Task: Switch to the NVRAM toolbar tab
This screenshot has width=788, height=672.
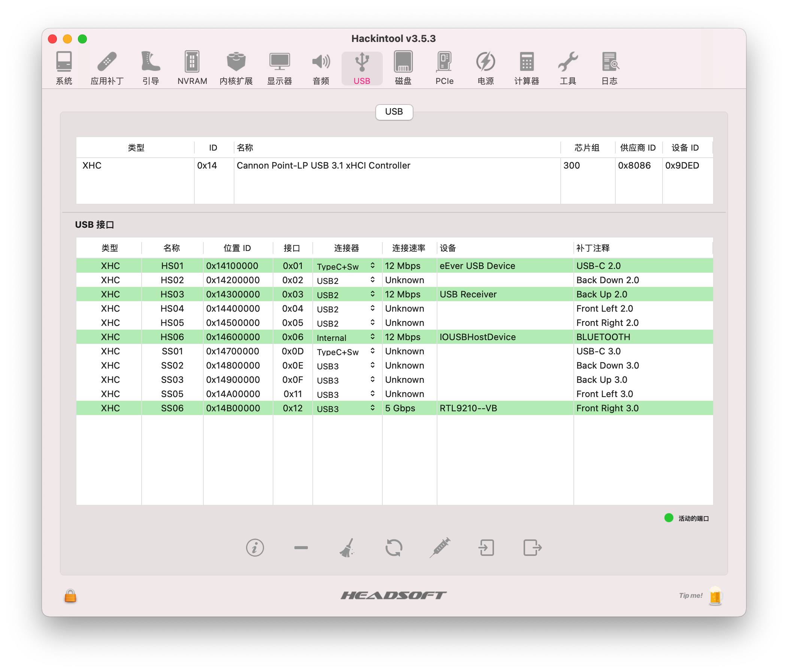Action: pos(192,68)
